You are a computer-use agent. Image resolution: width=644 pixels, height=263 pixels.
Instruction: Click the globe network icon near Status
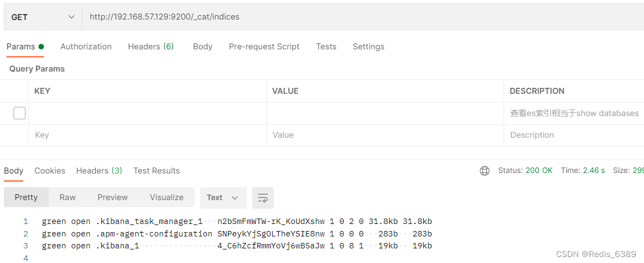pos(485,171)
